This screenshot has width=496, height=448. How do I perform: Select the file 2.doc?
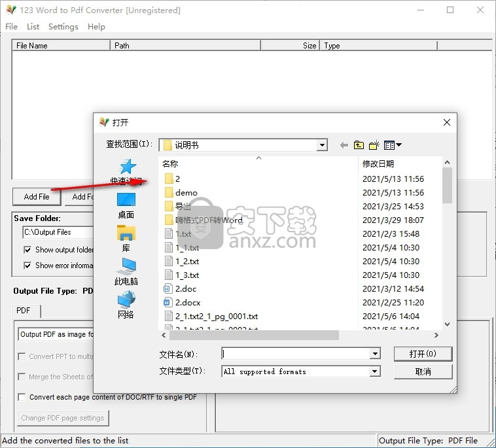[x=180, y=288]
